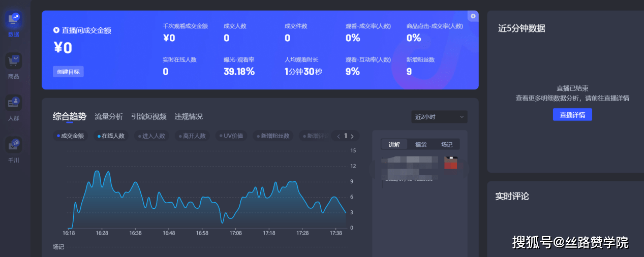Select the 福袋 tab

pyautogui.click(x=421, y=145)
